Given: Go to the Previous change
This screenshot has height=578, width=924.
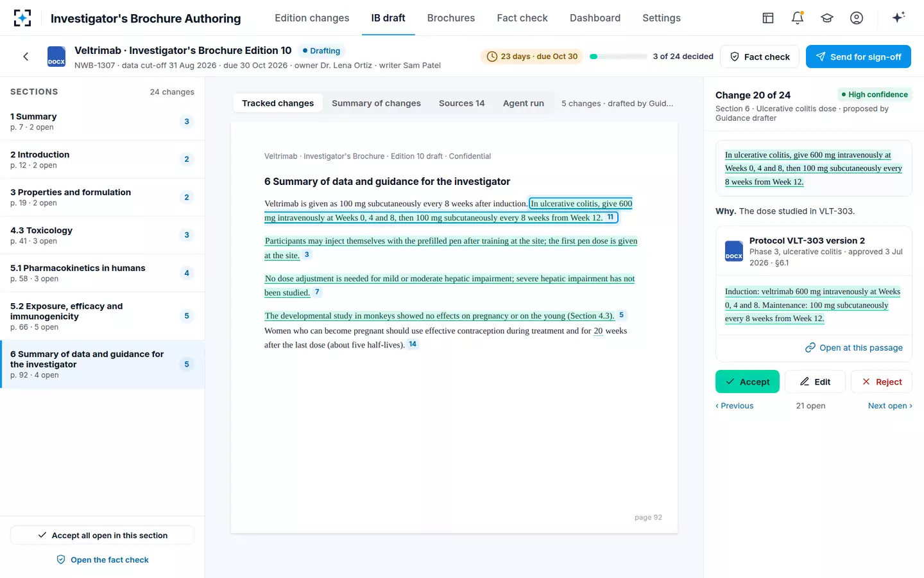Looking at the screenshot, I should (x=735, y=406).
